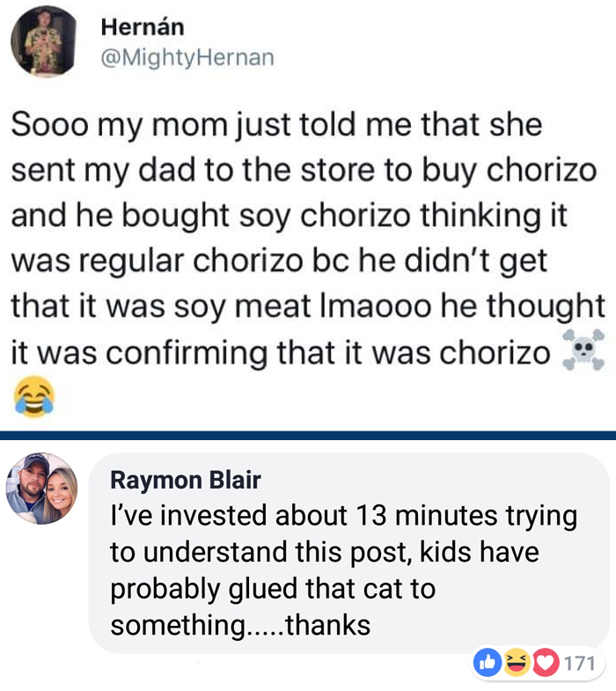Click "something.....thanks" in the comment
This screenshot has width=616, height=691.
pyautogui.click(x=240, y=625)
